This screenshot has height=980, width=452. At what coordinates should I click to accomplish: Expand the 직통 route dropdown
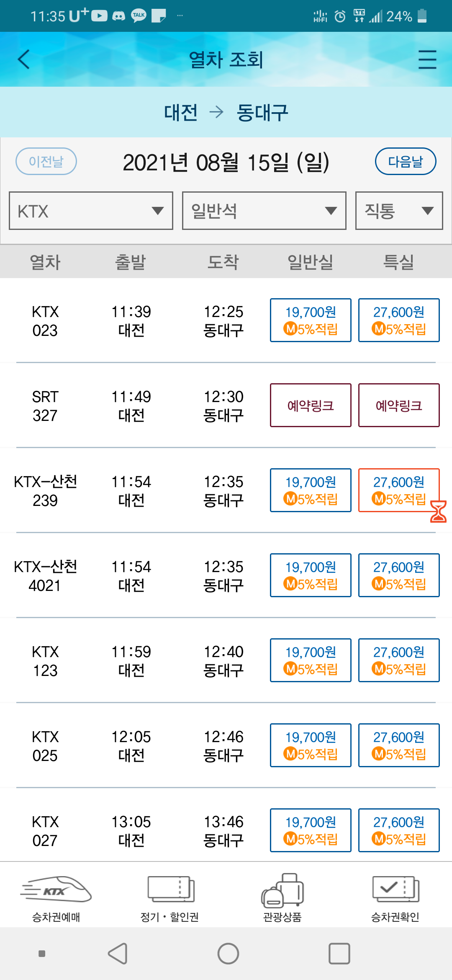[399, 211]
